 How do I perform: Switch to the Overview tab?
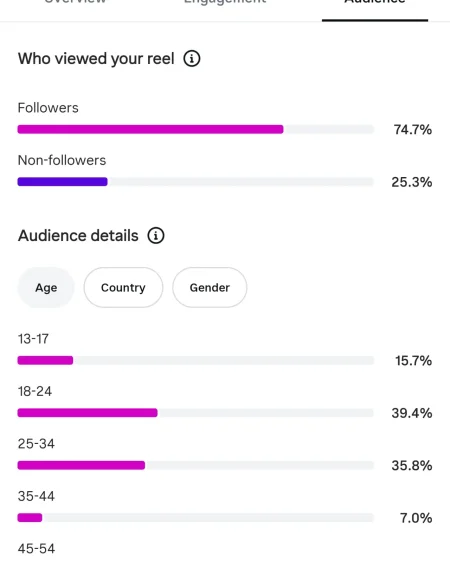(x=75, y=3)
